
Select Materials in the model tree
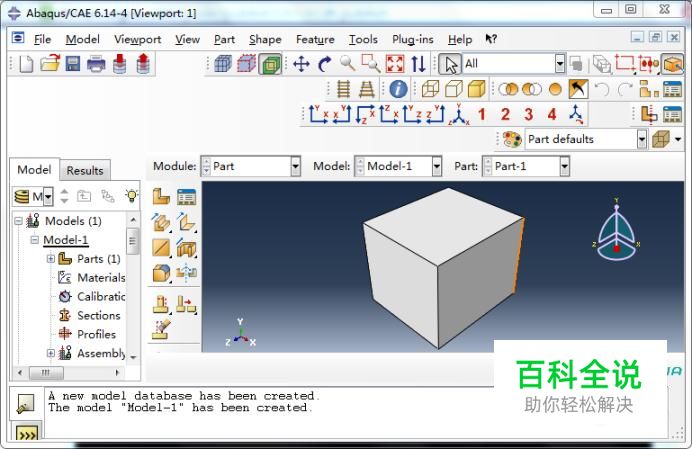coord(101,278)
